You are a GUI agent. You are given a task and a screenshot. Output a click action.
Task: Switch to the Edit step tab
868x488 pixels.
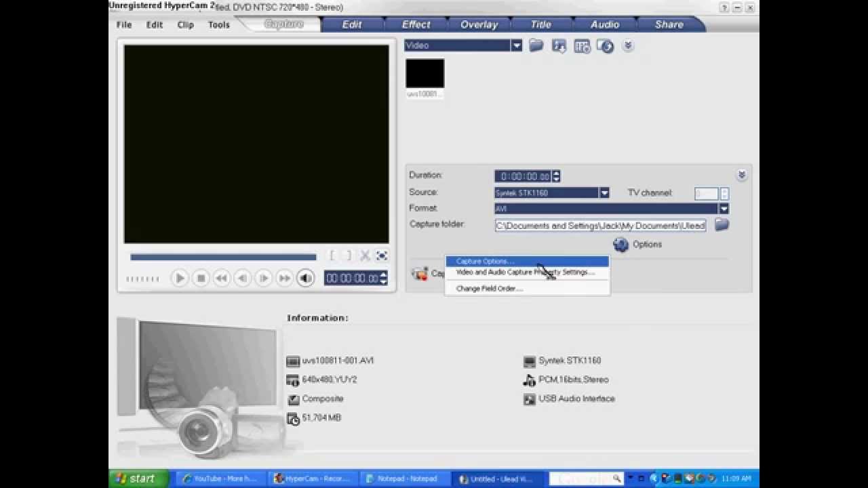coord(351,24)
